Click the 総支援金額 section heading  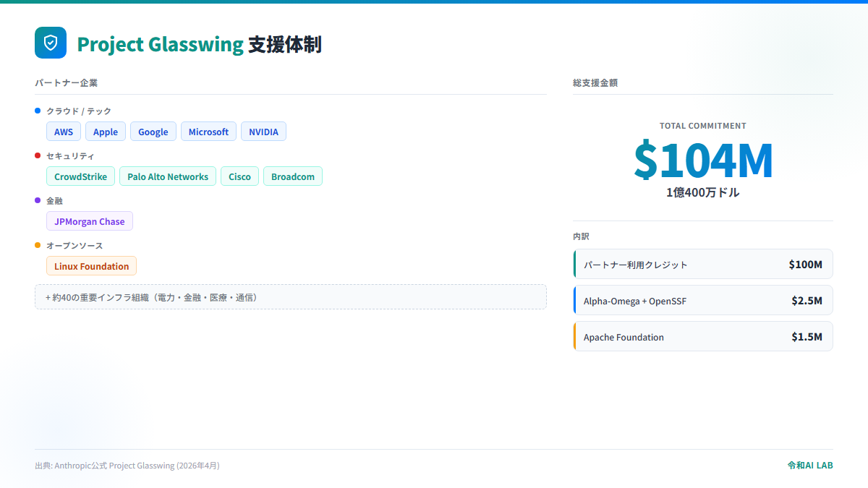[x=595, y=83]
